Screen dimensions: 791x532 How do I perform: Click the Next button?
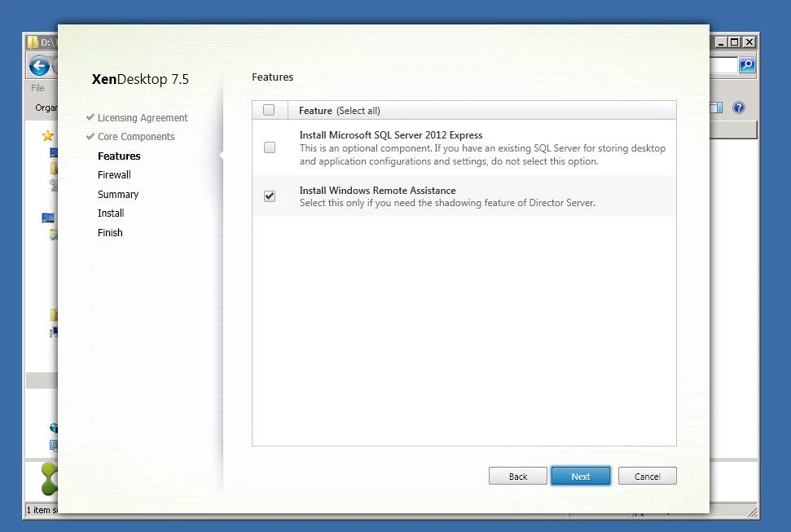[580, 476]
